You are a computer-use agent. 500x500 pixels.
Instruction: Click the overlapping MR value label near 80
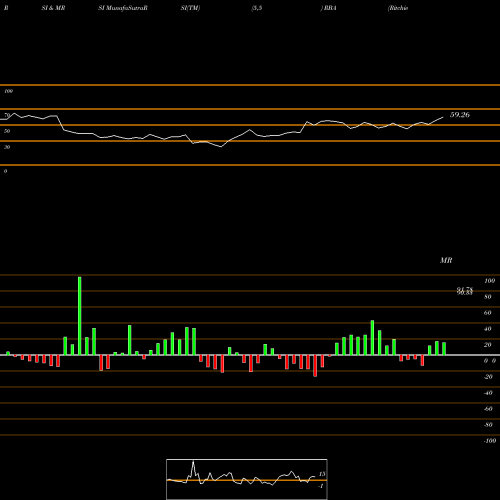[x=465, y=291]
